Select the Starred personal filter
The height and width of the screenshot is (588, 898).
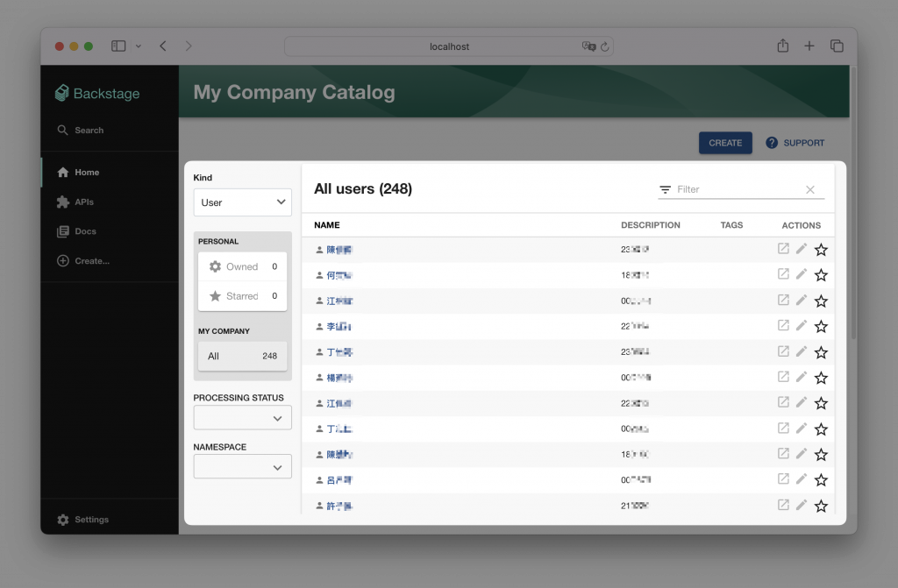(243, 296)
